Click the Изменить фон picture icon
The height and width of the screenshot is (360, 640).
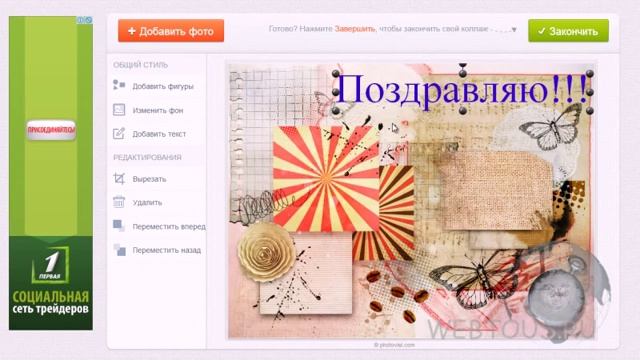tap(119, 109)
